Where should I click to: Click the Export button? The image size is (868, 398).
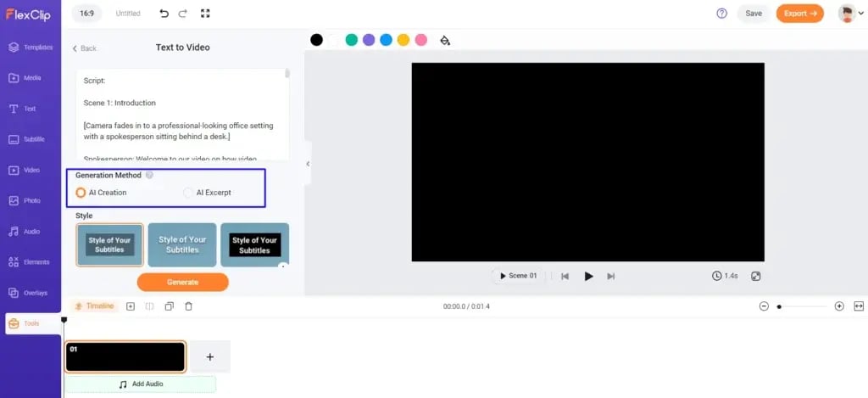799,14
